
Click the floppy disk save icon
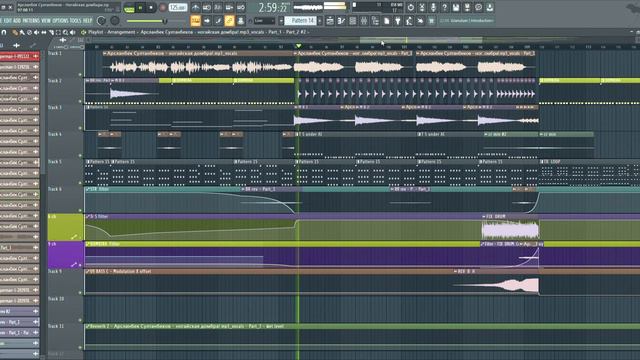pos(456,7)
